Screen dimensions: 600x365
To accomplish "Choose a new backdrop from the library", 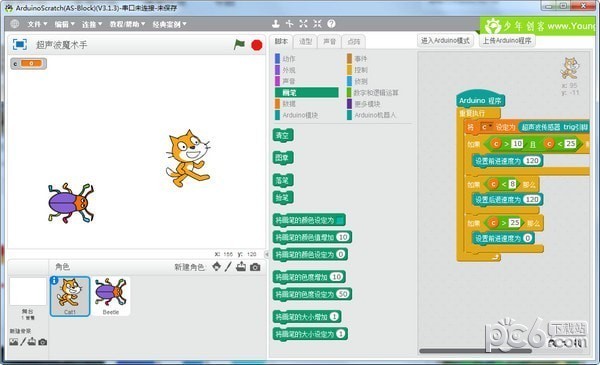I will tap(13, 342).
